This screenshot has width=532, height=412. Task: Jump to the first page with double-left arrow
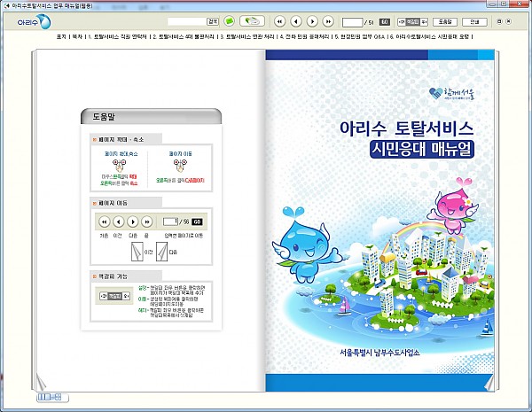[x=279, y=21]
